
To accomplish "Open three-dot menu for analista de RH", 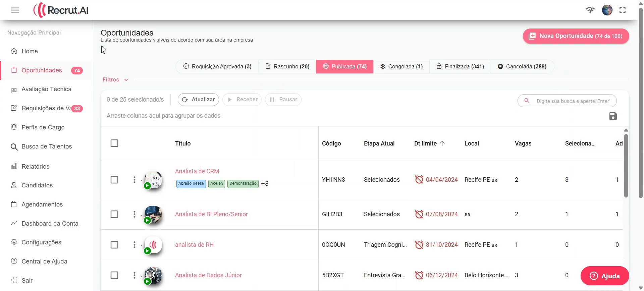I will pos(135,245).
